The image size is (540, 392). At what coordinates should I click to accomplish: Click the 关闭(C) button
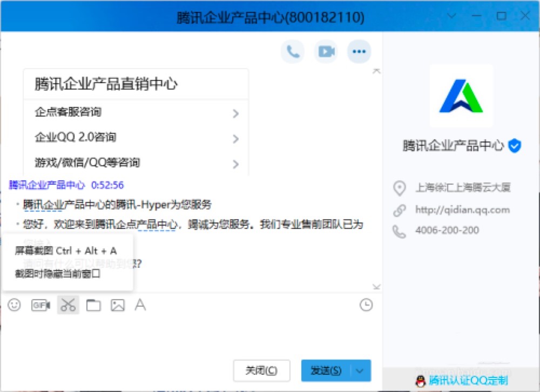pyautogui.click(x=261, y=370)
